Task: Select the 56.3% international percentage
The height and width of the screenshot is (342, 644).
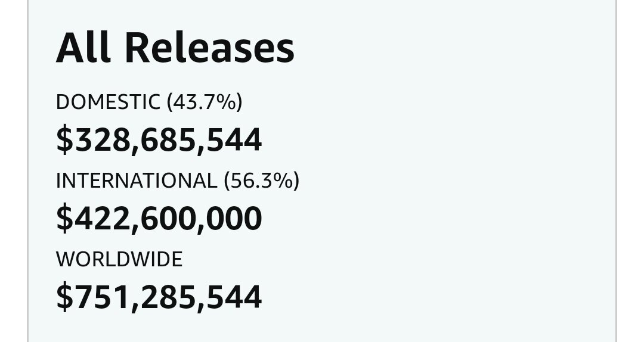Action: pyautogui.click(x=262, y=181)
